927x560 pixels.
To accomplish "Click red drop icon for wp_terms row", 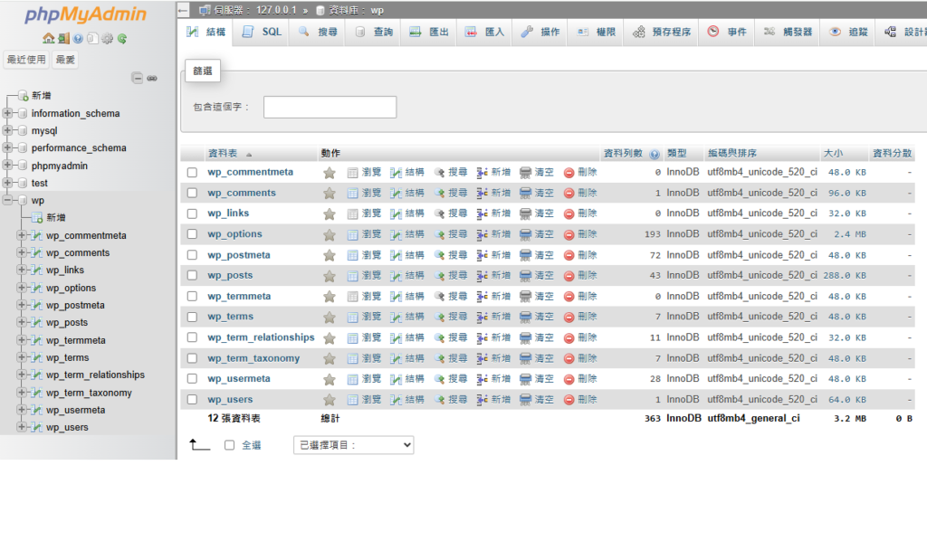I will [569, 318].
